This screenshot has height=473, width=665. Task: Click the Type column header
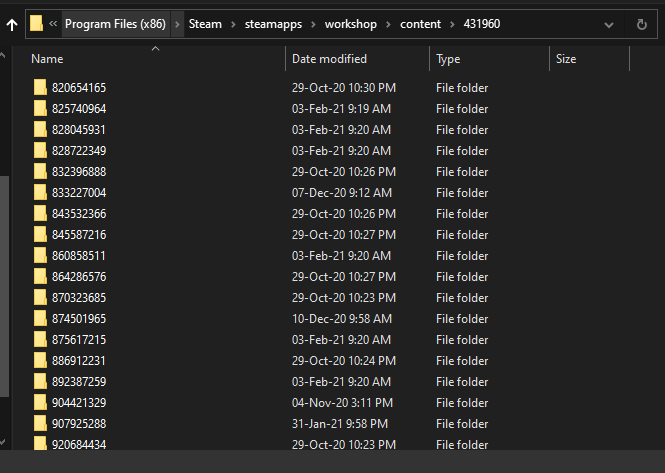click(x=448, y=59)
